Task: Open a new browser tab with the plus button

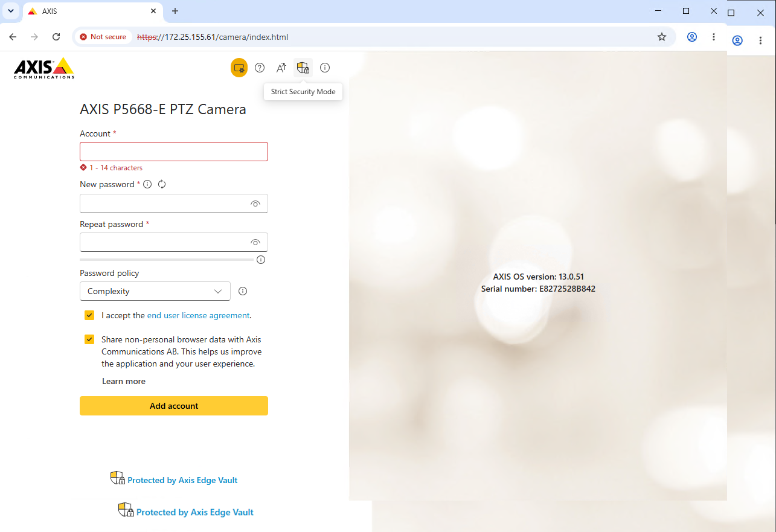Action: coord(175,11)
